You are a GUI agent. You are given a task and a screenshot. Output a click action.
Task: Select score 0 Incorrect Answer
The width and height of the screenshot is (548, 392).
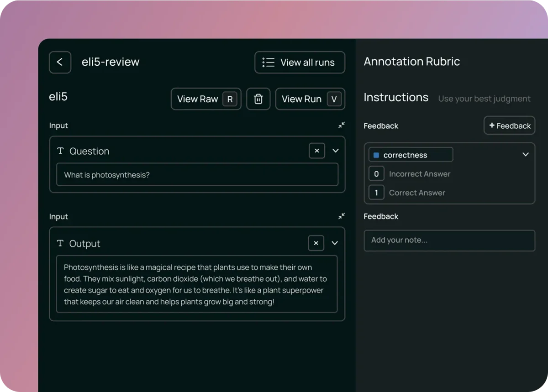tap(376, 174)
